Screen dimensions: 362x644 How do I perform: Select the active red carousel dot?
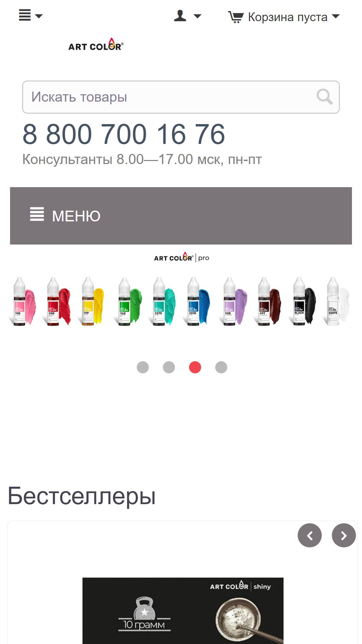195,367
